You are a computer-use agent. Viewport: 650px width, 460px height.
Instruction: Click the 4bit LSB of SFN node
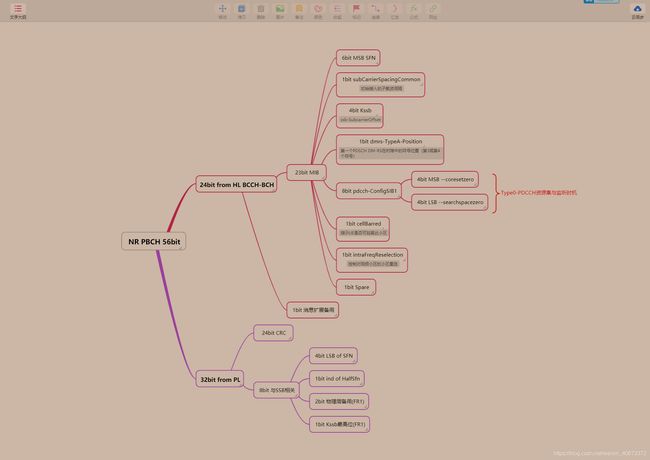click(334, 356)
